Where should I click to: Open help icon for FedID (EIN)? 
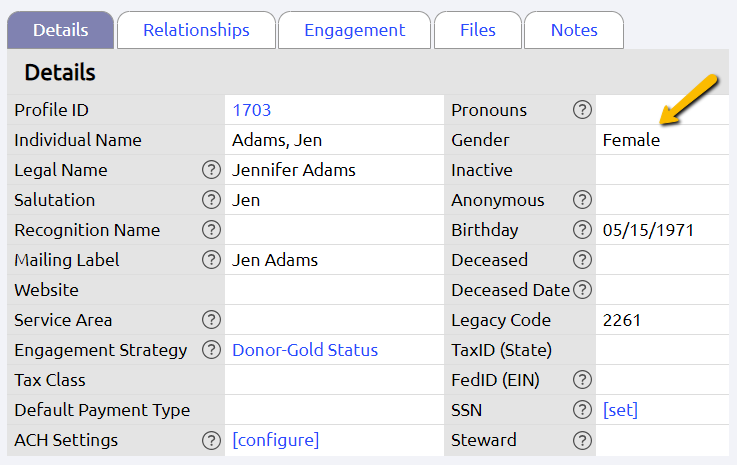pyautogui.click(x=582, y=380)
